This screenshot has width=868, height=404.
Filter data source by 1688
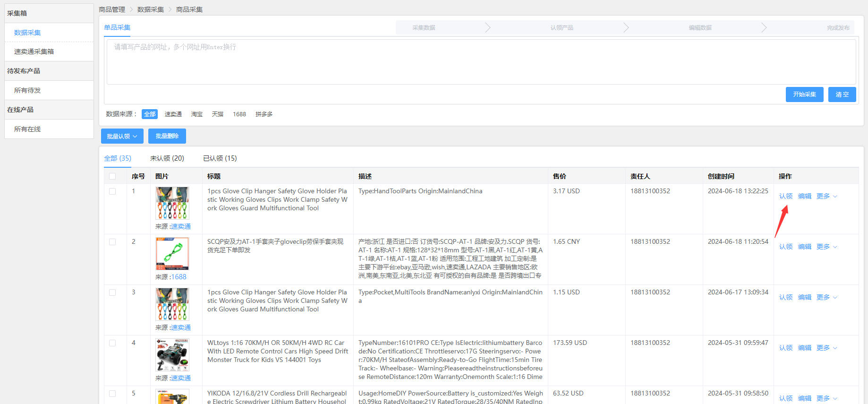point(239,114)
